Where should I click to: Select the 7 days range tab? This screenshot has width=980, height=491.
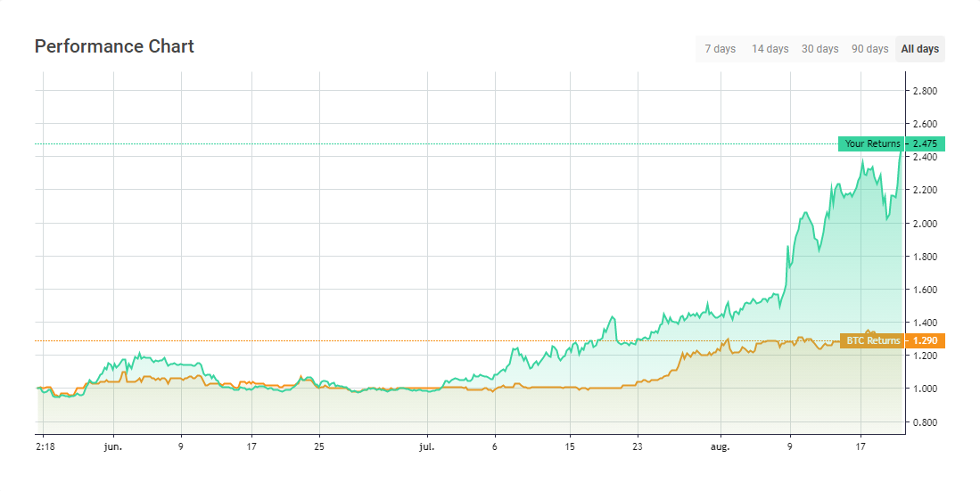[720, 49]
